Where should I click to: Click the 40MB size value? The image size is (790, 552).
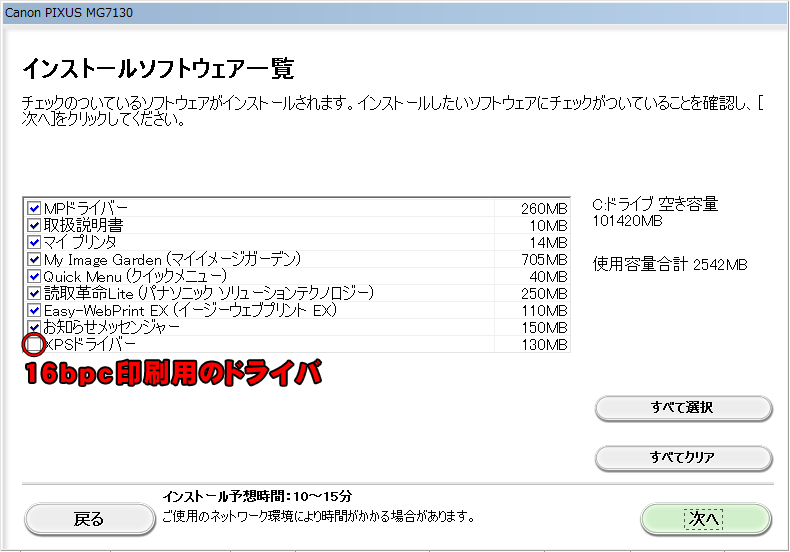pyautogui.click(x=548, y=277)
